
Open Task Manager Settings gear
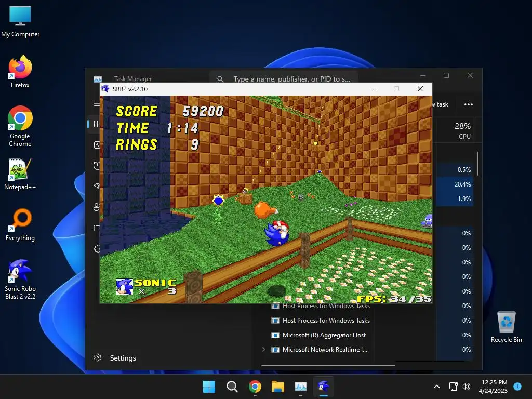tap(98, 357)
